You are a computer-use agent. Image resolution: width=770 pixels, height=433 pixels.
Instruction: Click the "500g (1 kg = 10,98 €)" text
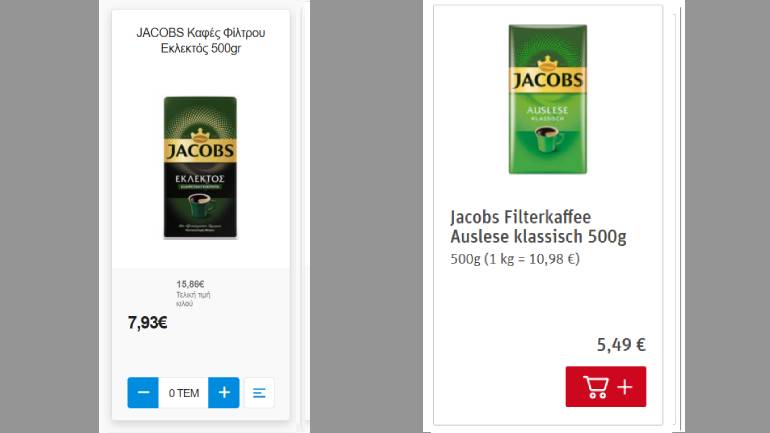point(515,259)
